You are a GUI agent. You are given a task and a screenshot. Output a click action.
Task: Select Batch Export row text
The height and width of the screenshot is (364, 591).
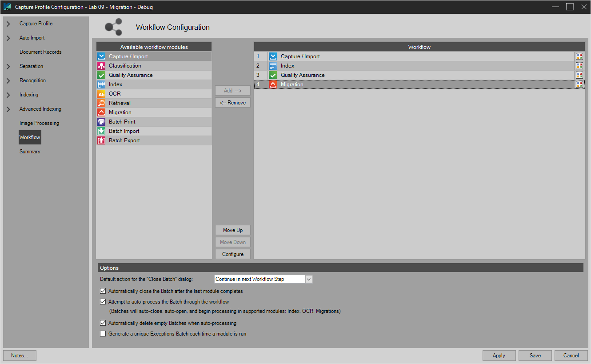tap(124, 140)
